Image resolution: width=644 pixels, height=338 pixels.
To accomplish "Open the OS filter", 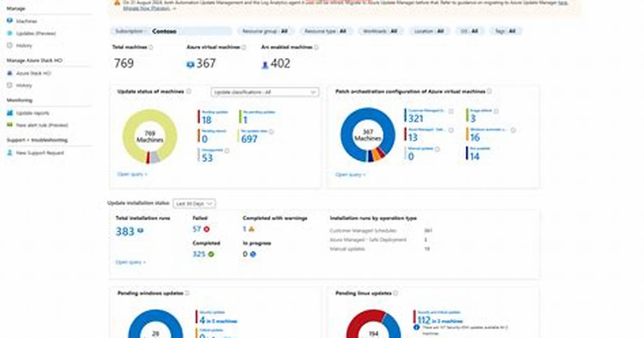I will [x=470, y=31].
